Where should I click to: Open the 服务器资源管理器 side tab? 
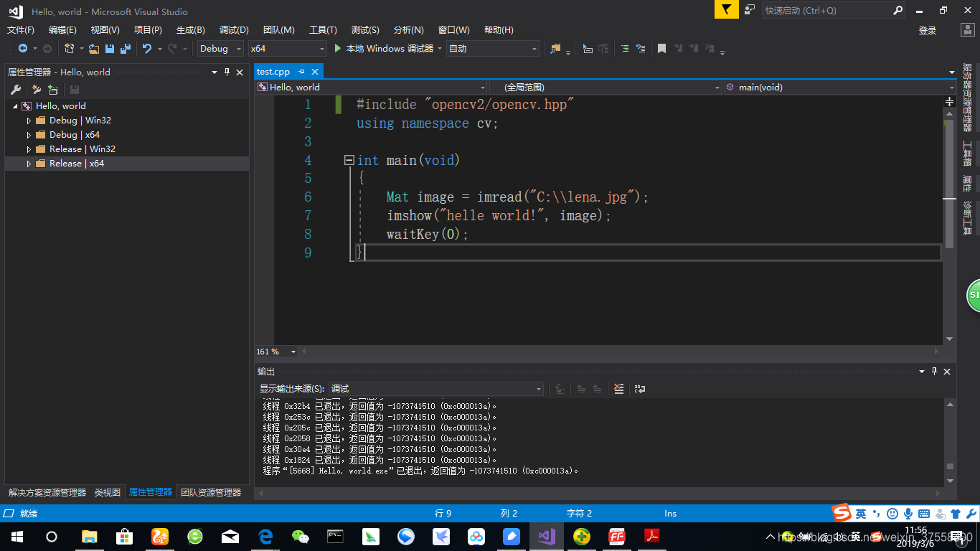click(x=967, y=98)
